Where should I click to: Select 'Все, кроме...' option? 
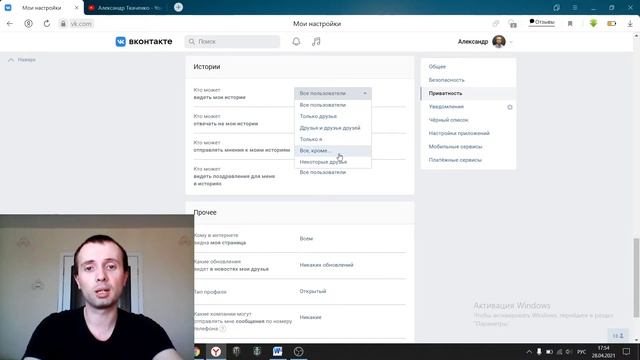tap(333, 151)
